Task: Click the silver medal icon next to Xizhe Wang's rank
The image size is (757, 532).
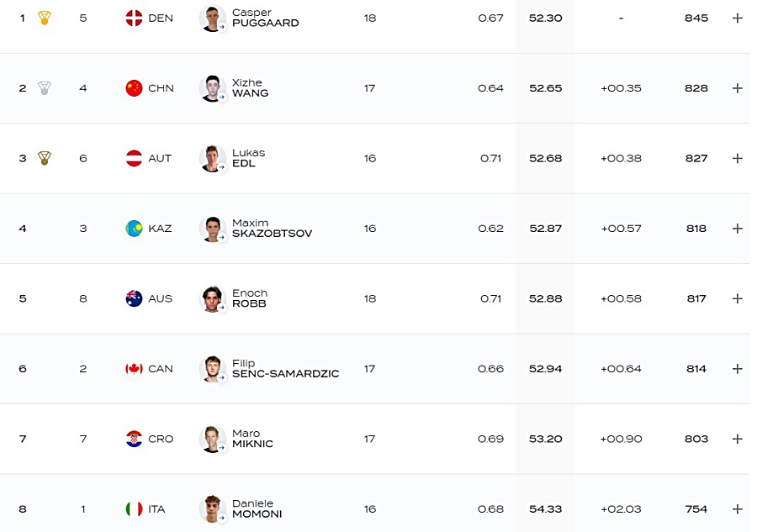Action: pyautogui.click(x=45, y=87)
